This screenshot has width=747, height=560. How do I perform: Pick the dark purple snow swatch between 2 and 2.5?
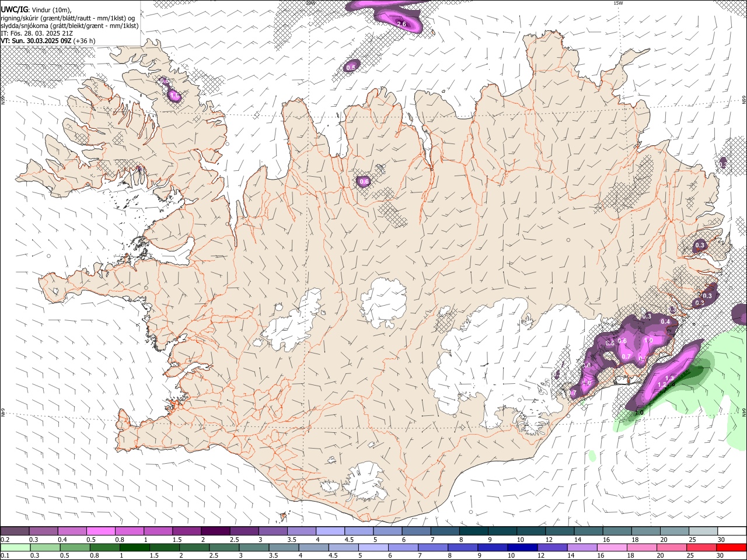[215, 531]
